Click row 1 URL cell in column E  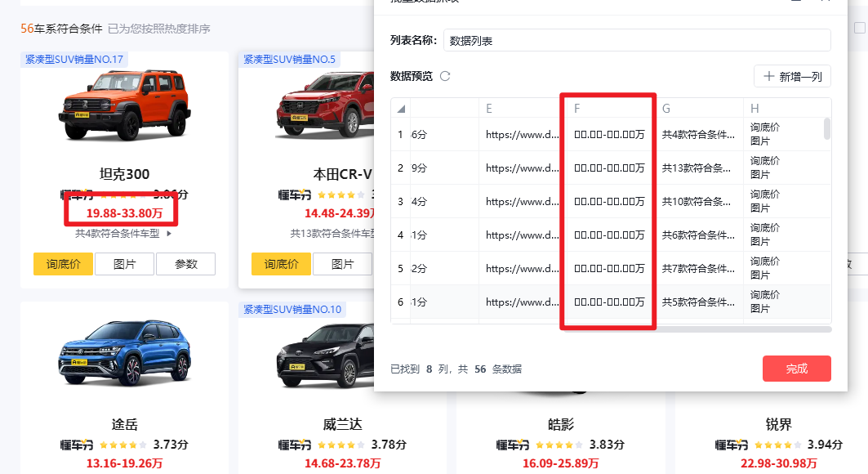(x=522, y=135)
